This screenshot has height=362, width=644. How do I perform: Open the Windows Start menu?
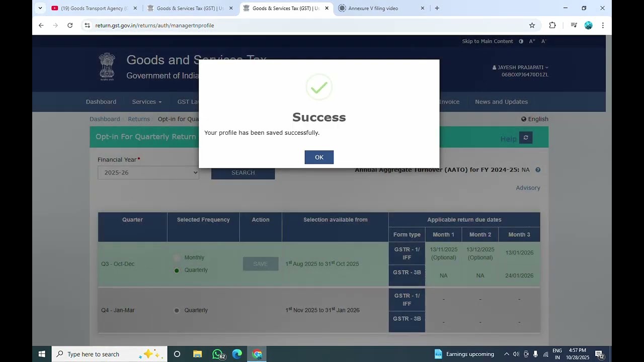tap(42, 354)
